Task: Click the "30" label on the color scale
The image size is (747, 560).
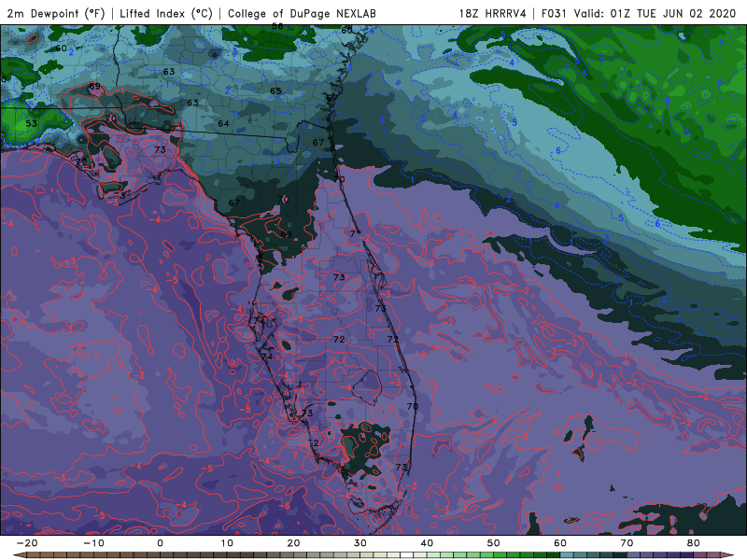Action: click(x=360, y=543)
